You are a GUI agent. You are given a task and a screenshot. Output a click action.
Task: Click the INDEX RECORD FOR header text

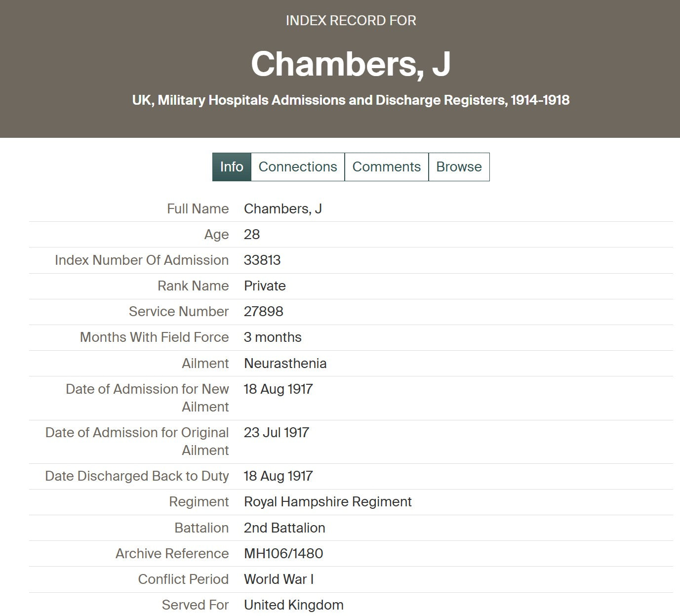point(351,21)
